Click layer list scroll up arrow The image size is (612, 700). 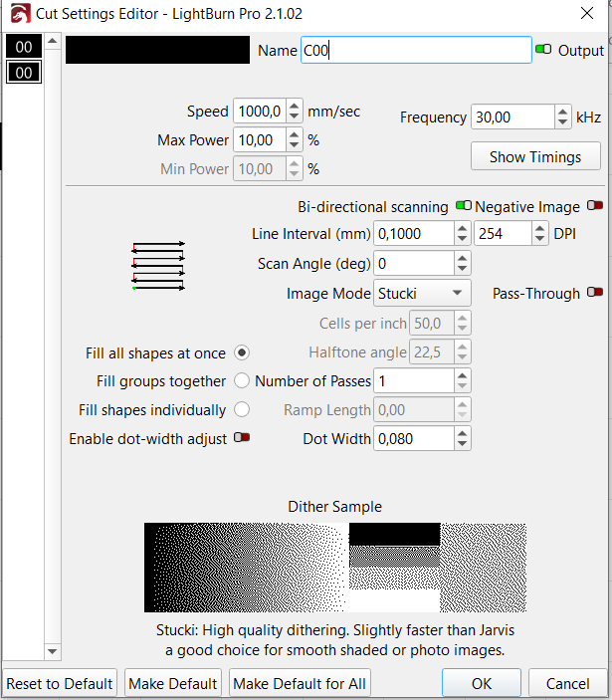(x=53, y=41)
